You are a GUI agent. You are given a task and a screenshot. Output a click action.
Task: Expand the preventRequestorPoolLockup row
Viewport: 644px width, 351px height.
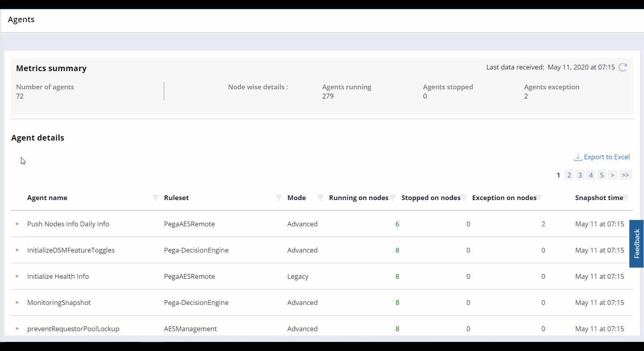(17, 329)
